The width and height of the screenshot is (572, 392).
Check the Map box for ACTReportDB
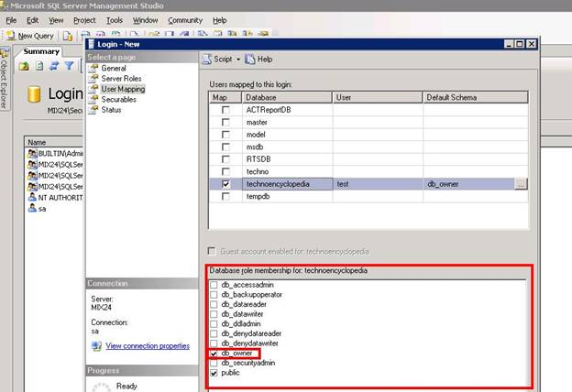click(x=225, y=110)
